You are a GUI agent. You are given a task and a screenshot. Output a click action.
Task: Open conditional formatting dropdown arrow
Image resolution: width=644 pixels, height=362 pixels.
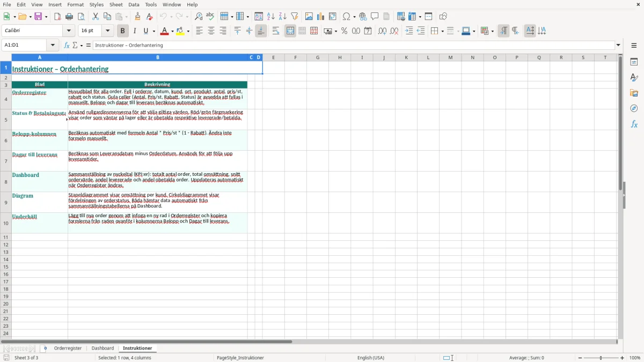click(x=492, y=31)
